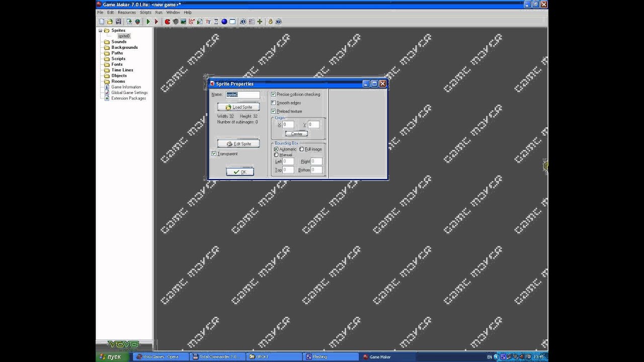Open an existing game file
The image size is (644, 362).
click(110, 22)
